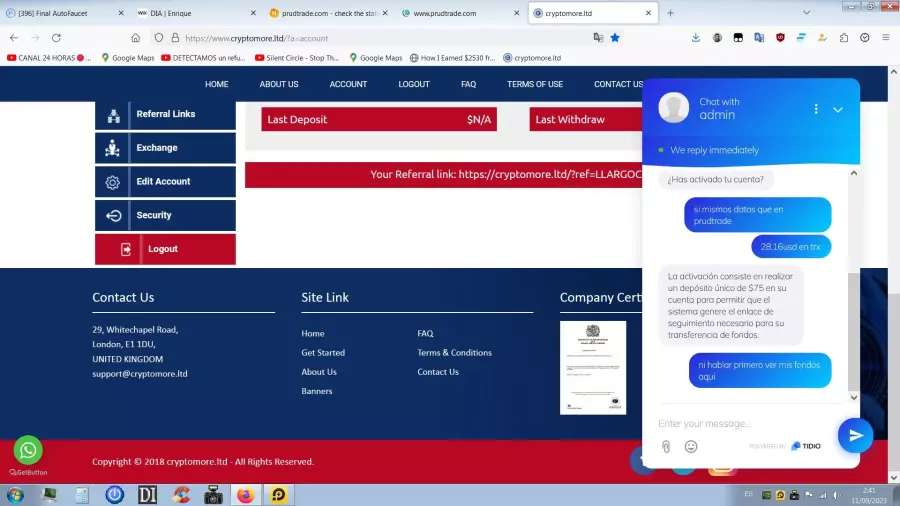
Task: Switch to DIA | Enrique tab
Action: tap(195, 13)
